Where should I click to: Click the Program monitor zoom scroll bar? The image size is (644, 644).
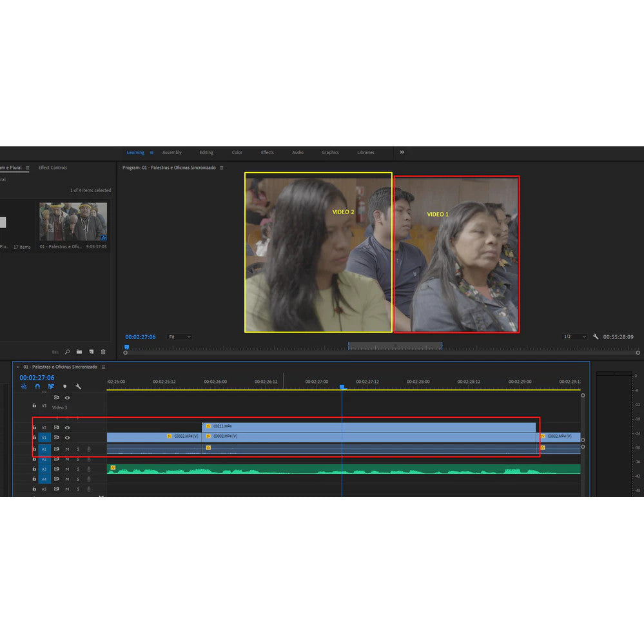tap(382, 353)
